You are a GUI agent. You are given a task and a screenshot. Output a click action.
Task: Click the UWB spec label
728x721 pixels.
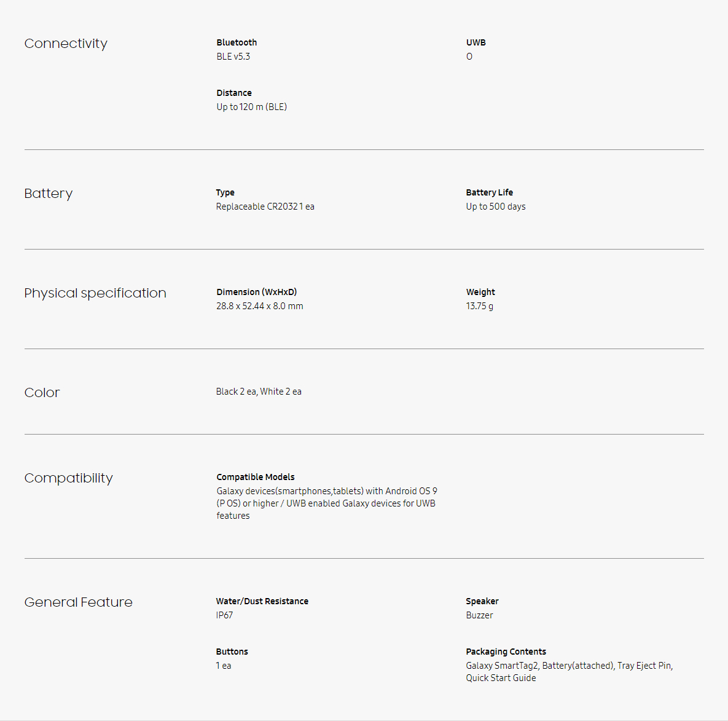476,42
